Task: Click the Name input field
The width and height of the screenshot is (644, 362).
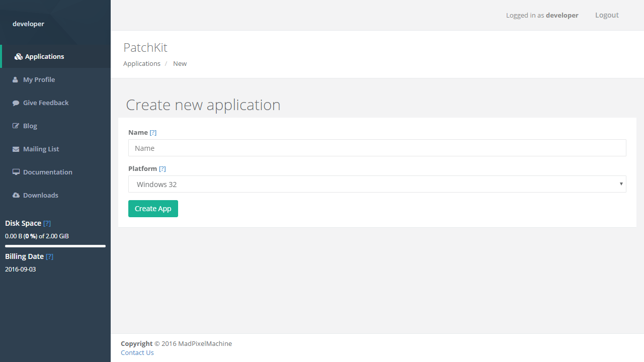Action: click(x=377, y=148)
